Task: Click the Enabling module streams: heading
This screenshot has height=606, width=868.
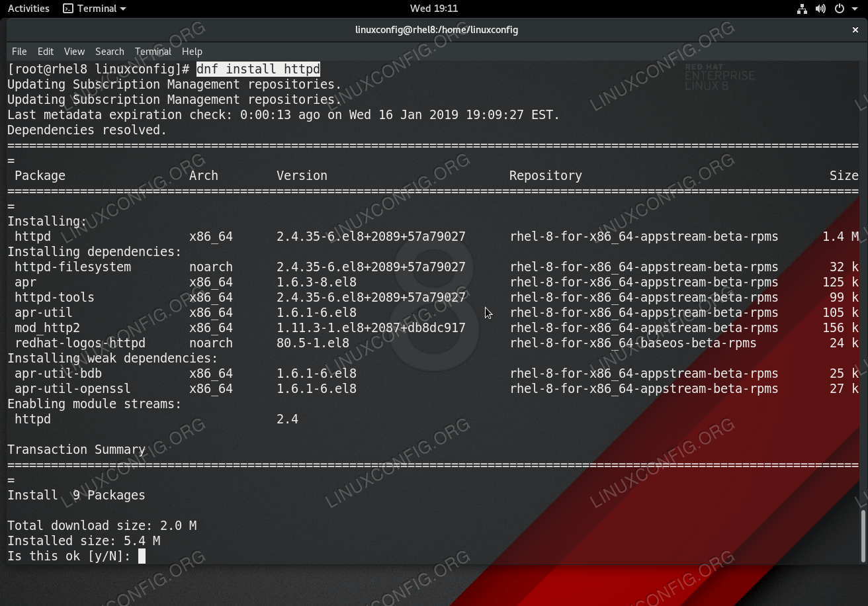Action: (x=95, y=404)
